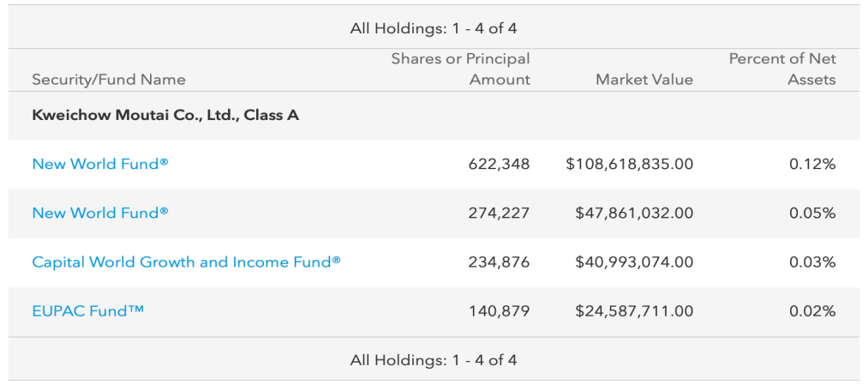
Task: Click the Shares or Principal Amount header
Action: click(x=461, y=69)
